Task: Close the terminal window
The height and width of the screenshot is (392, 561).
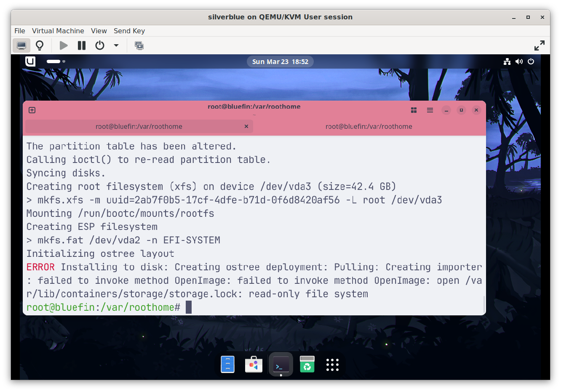Action: pyautogui.click(x=476, y=110)
